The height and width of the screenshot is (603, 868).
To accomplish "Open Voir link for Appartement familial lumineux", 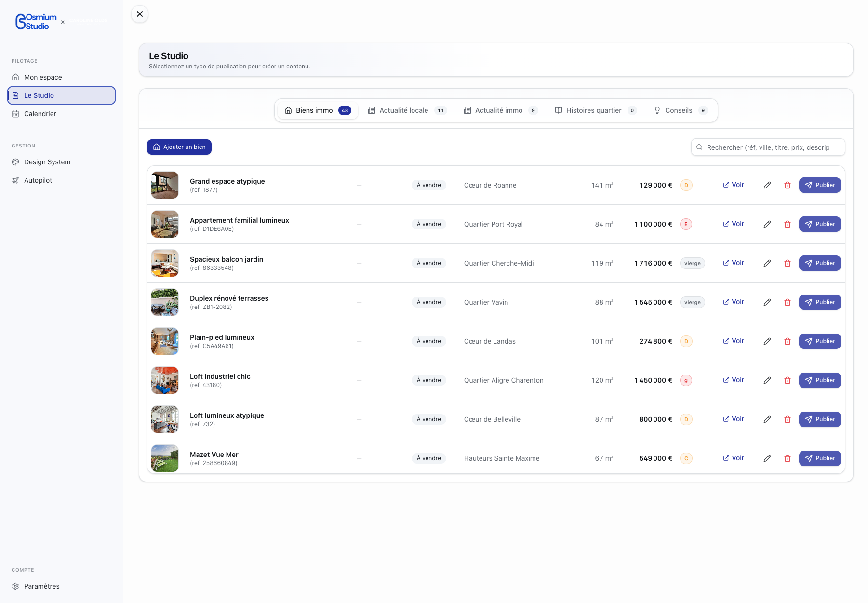I will [734, 224].
